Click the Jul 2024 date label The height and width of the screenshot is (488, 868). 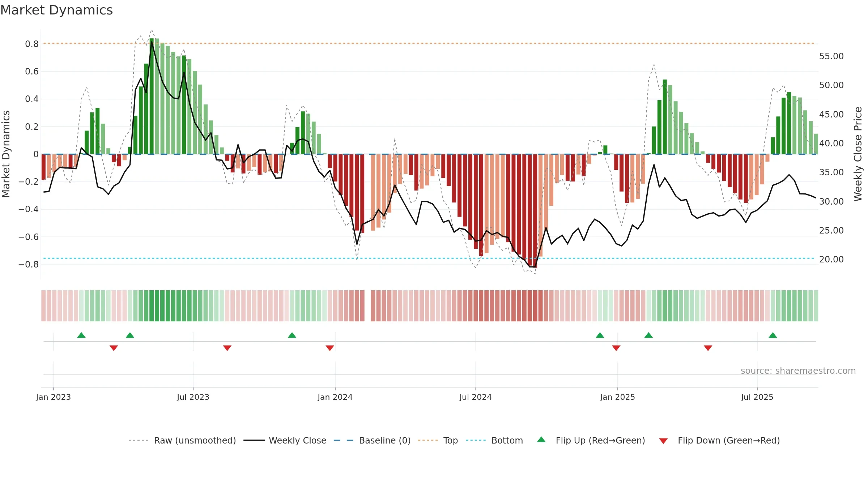point(476,397)
